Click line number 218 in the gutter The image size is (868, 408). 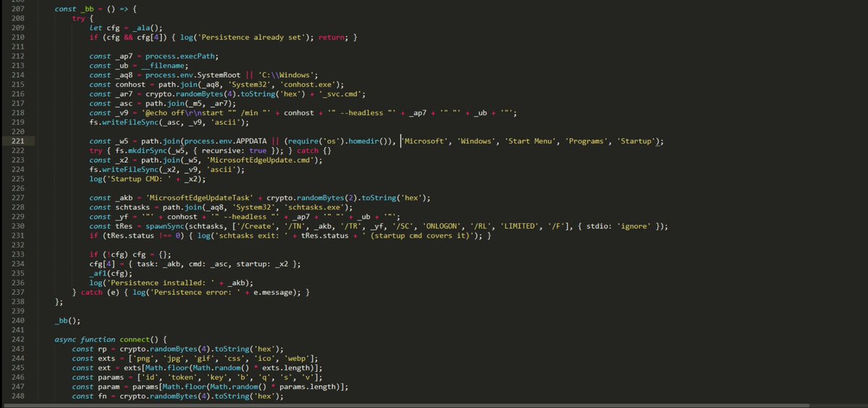pos(17,113)
